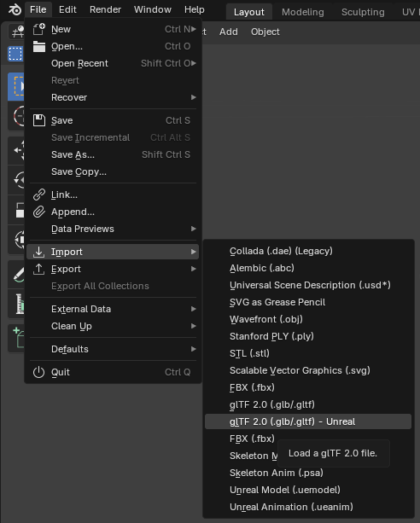
Task: Click the Append paperclip icon
Action: coord(38,212)
